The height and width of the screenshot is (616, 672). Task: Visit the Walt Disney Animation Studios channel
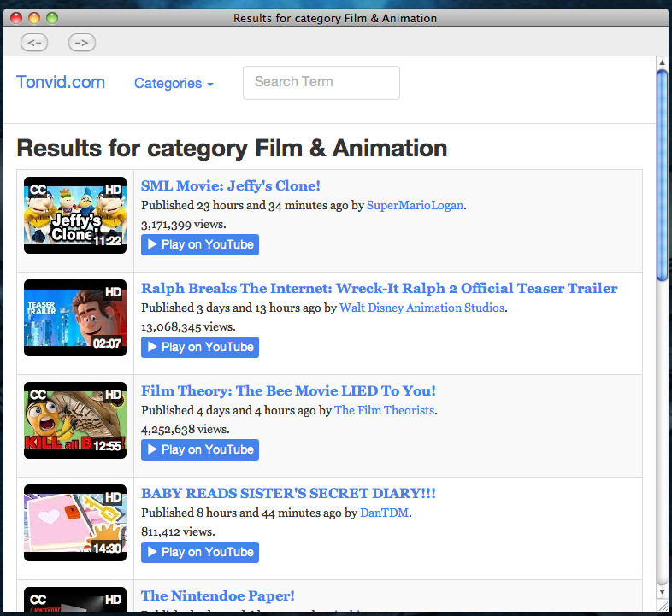coord(421,308)
